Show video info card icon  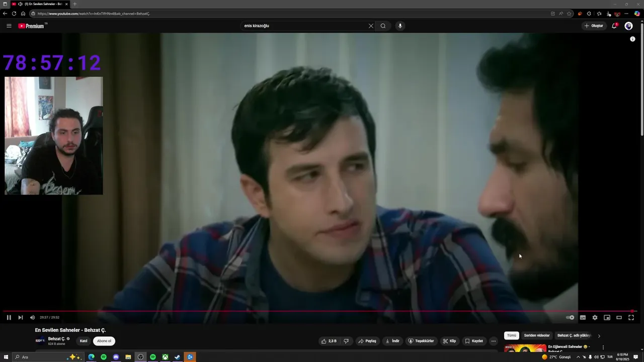(x=632, y=39)
